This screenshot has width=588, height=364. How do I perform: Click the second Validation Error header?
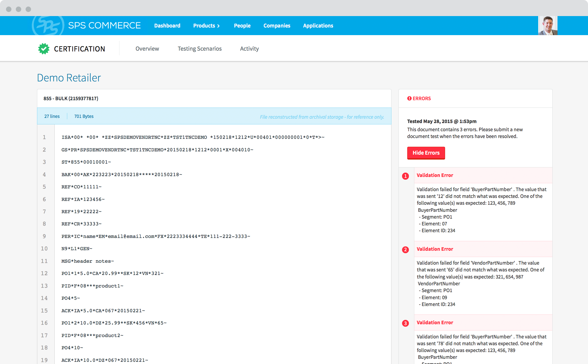pos(483,249)
